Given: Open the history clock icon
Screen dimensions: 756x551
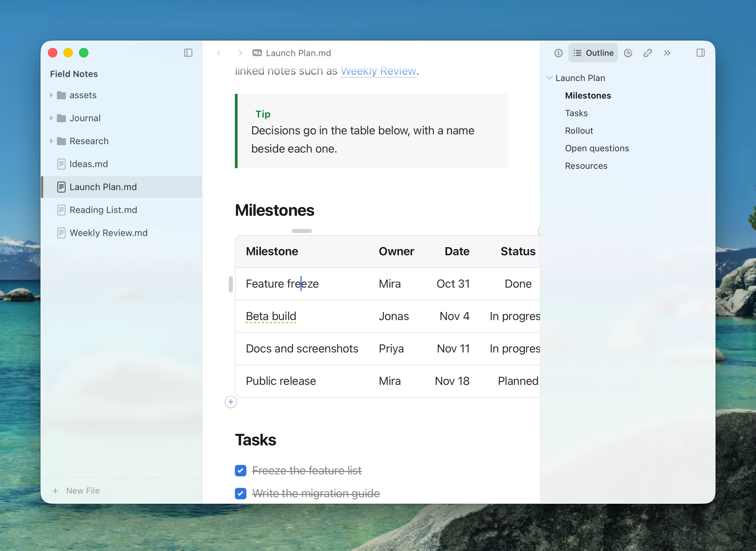Looking at the screenshot, I should tap(628, 53).
